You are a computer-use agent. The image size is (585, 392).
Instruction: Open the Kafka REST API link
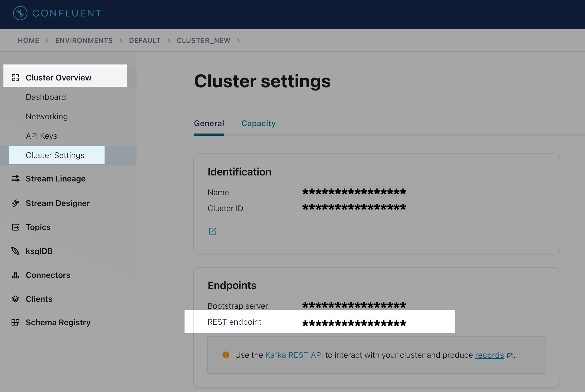pyautogui.click(x=294, y=355)
